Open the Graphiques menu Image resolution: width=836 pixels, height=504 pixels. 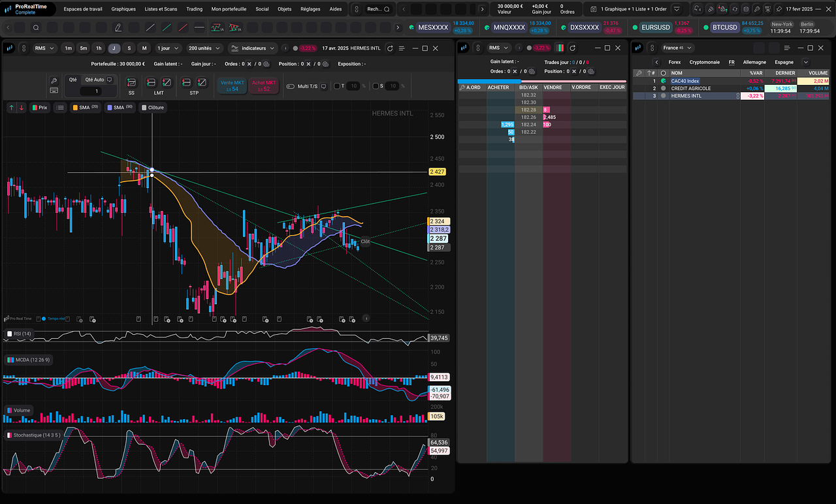pyautogui.click(x=123, y=9)
